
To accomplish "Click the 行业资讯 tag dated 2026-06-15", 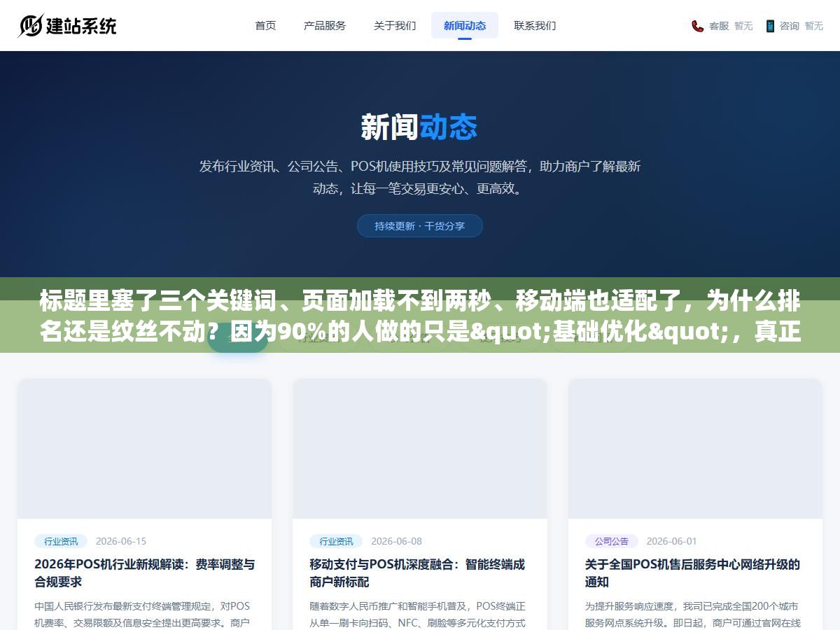I will [x=61, y=541].
